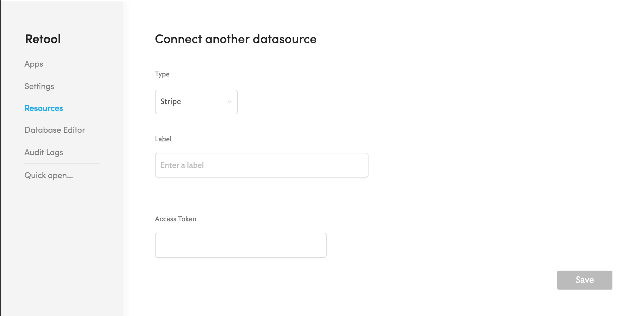The width and height of the screenshot is (644, 316).
Task: Open Database Editor from sidebar
Action: pos(55,130)
